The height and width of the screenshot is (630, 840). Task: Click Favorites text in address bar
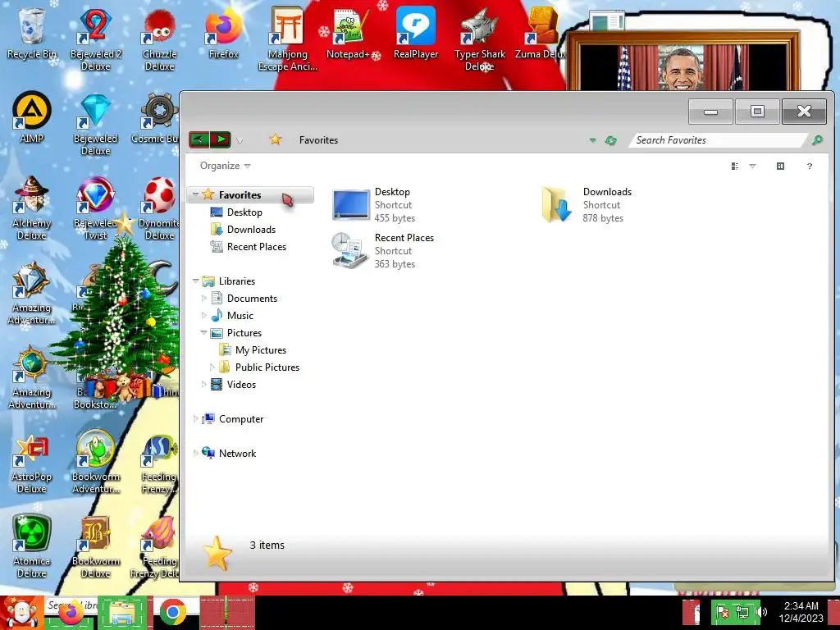(318, 139)
